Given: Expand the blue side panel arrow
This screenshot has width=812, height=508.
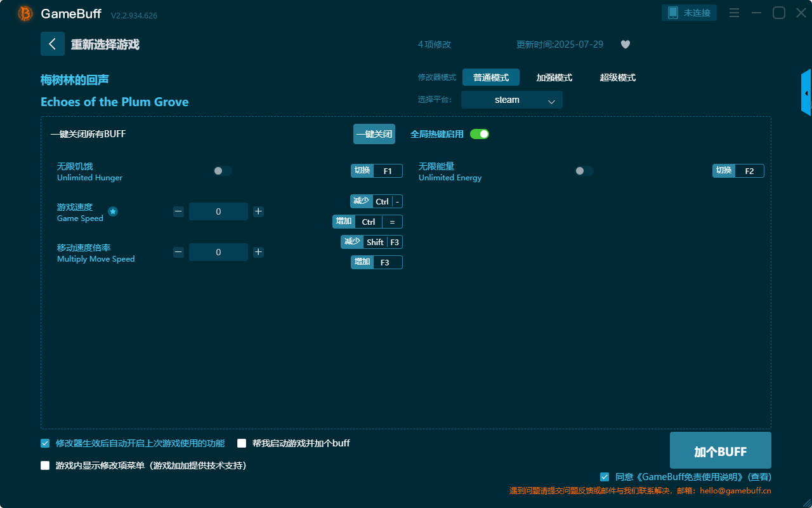Looking at the screenshot, I should [806, 93].
